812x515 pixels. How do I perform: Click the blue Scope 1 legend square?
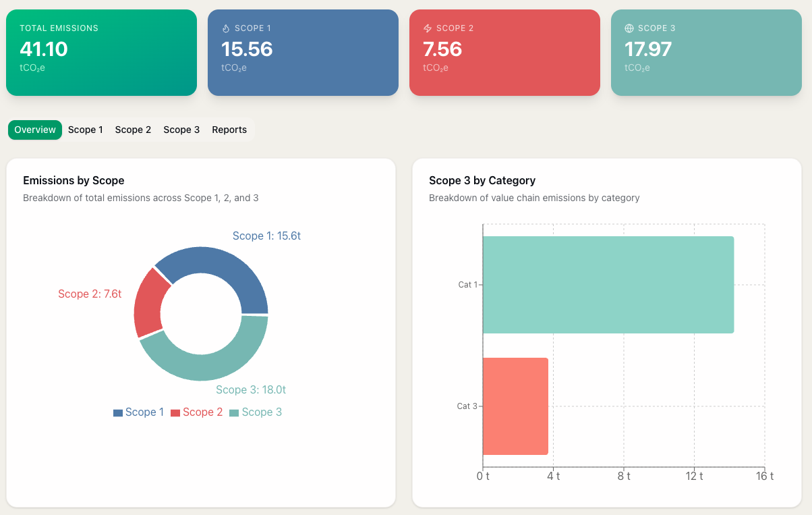tap(118, 412)
